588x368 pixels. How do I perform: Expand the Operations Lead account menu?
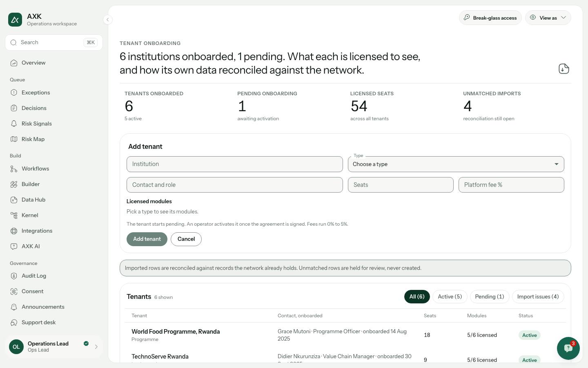pyautogui.click(x=54, y=347)
